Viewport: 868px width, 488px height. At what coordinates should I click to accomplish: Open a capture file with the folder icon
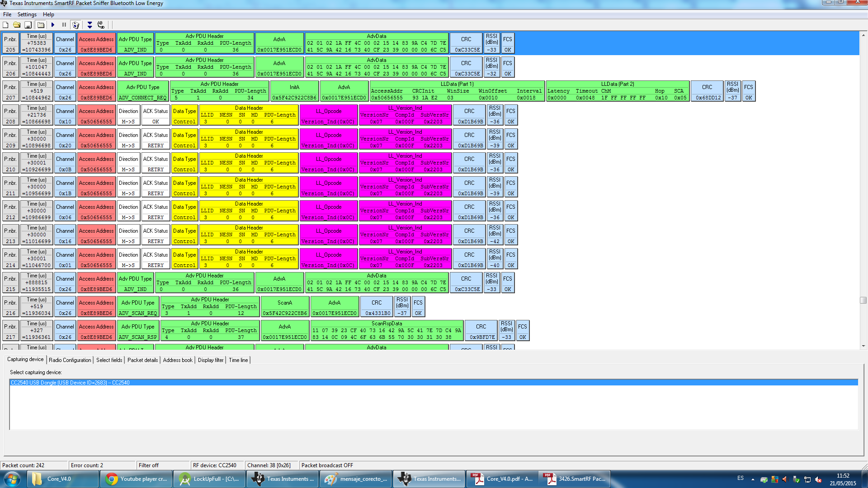(17, 25)
